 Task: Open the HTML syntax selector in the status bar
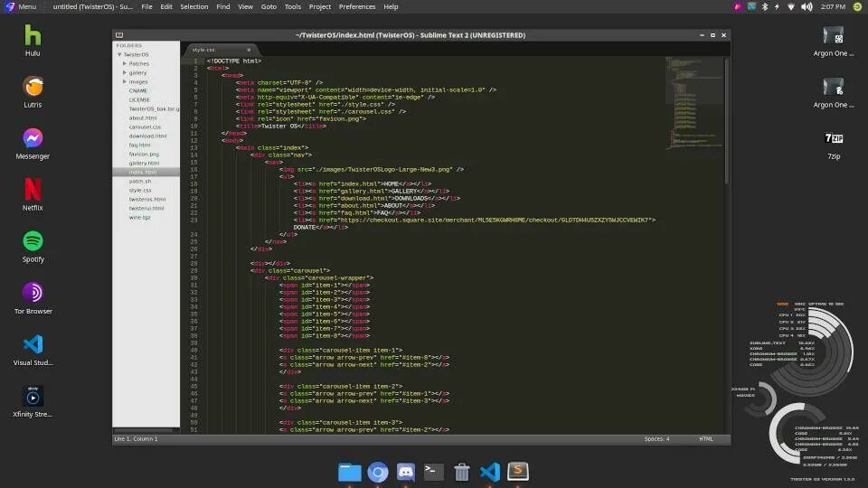tap(706, 439)
